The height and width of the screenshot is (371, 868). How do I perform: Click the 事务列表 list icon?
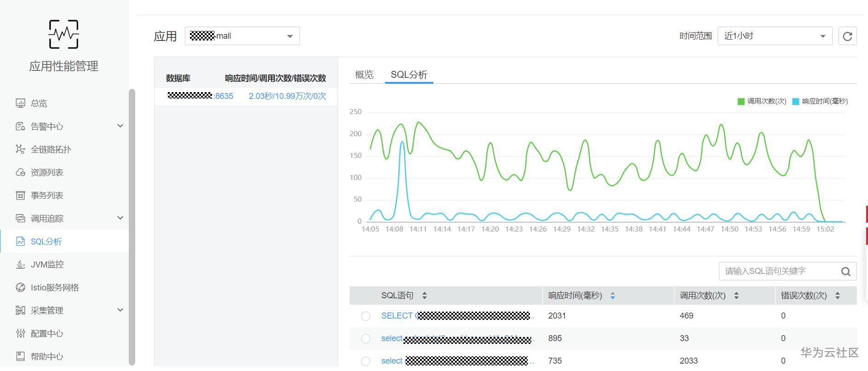(x=20, y=195)
